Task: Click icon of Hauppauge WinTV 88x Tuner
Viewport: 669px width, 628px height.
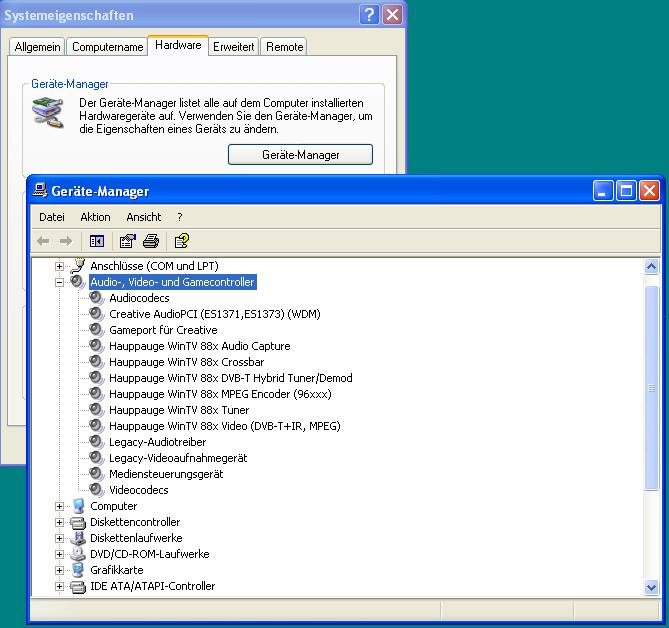Action: tap(96, 410)
